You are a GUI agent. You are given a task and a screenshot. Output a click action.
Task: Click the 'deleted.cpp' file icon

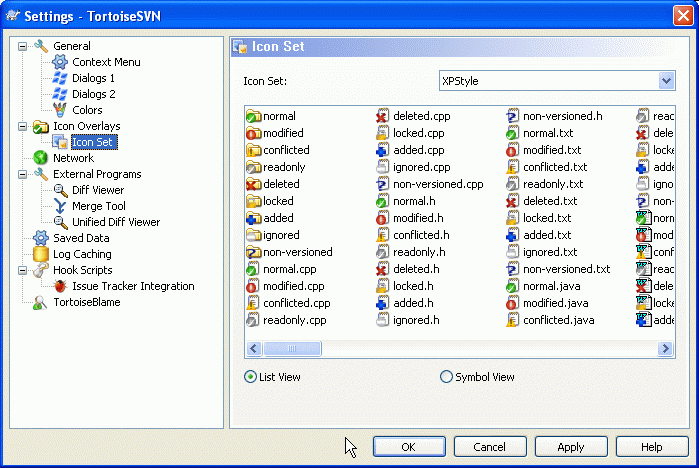[383, 116]
